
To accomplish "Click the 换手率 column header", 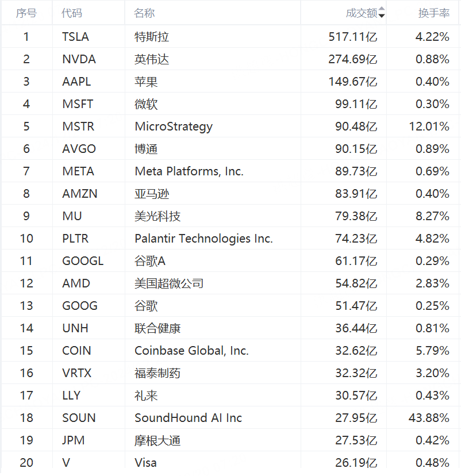I will (433, 13).
